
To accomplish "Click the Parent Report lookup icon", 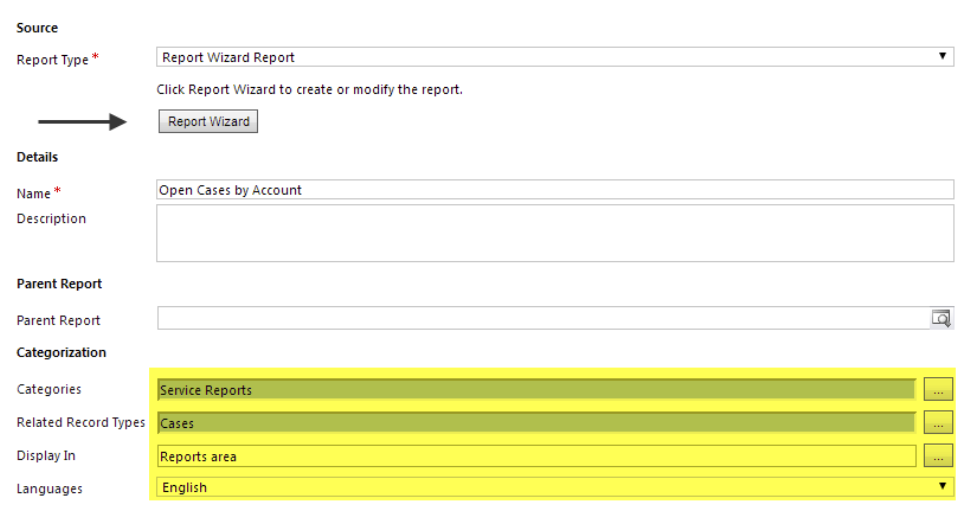I will click(x=941, y=318).
